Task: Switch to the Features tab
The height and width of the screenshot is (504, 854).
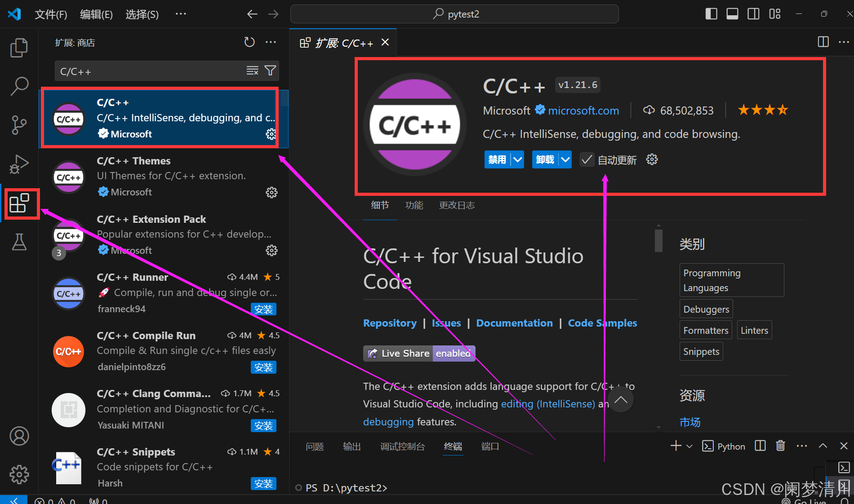Action: pyautogui.click(x=414, y=205)
